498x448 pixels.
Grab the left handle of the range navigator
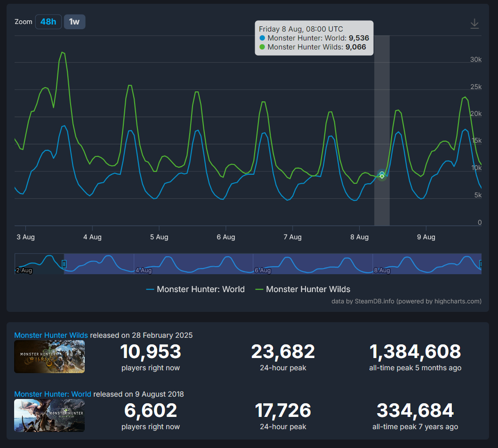[x=64, y=264]
